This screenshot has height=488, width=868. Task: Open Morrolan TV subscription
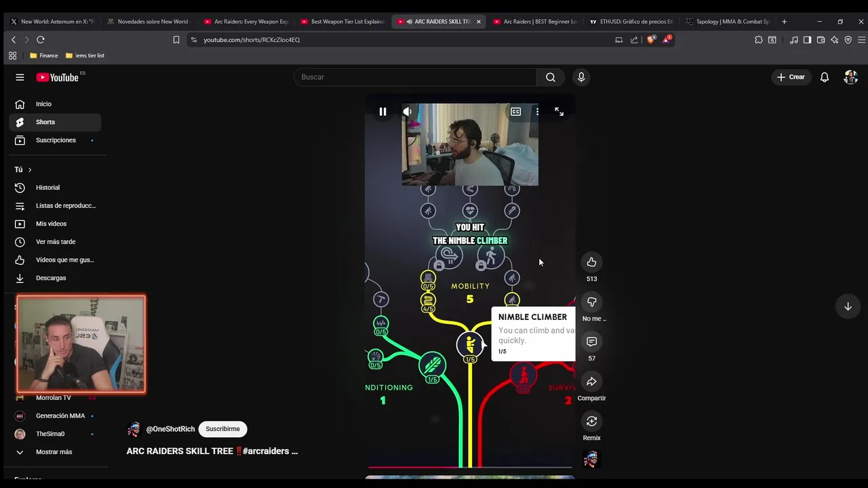[x=55, y=398]
